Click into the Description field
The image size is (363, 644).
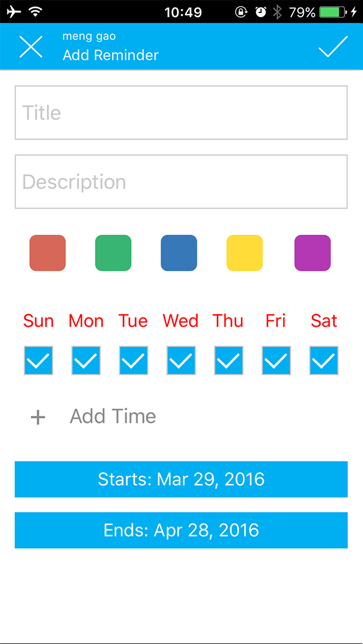click(x=181, y=181)
